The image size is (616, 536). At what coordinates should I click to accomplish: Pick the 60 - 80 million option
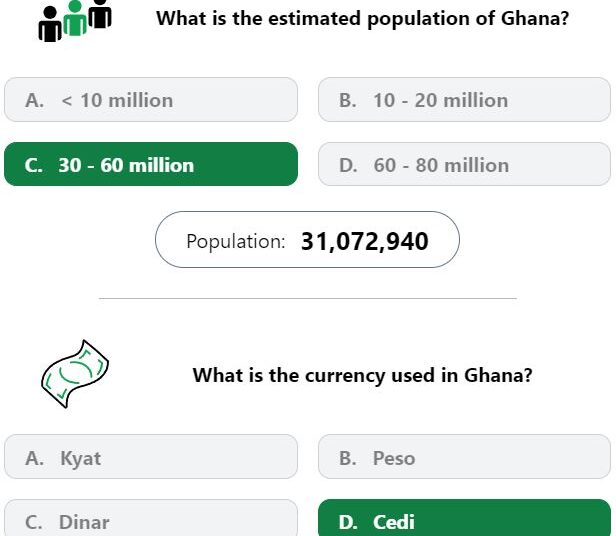click(464, 164)
